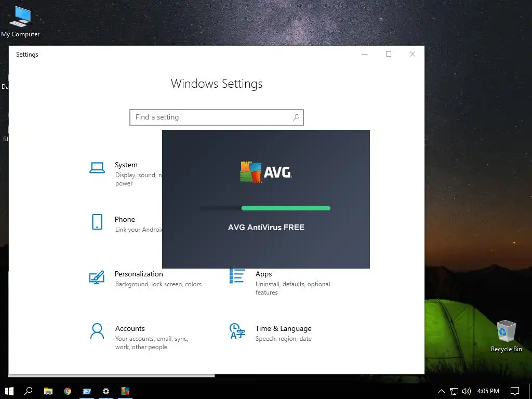Open the Accounts settings icon

[97, 331]
